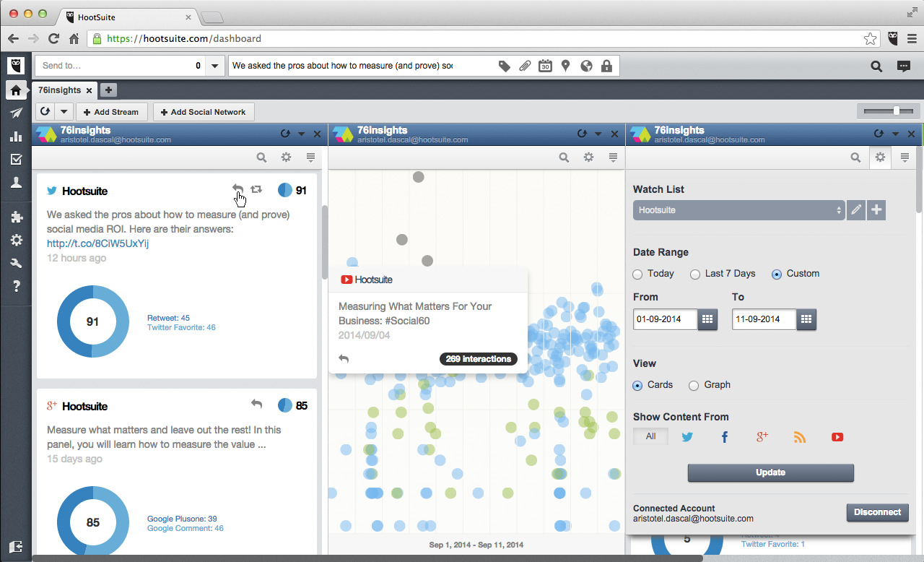Image resolution: width=924 pixels, height=562 pixels.
Task: Retweet the Hootsuite ROI tweet
Action: pos(256,189)
